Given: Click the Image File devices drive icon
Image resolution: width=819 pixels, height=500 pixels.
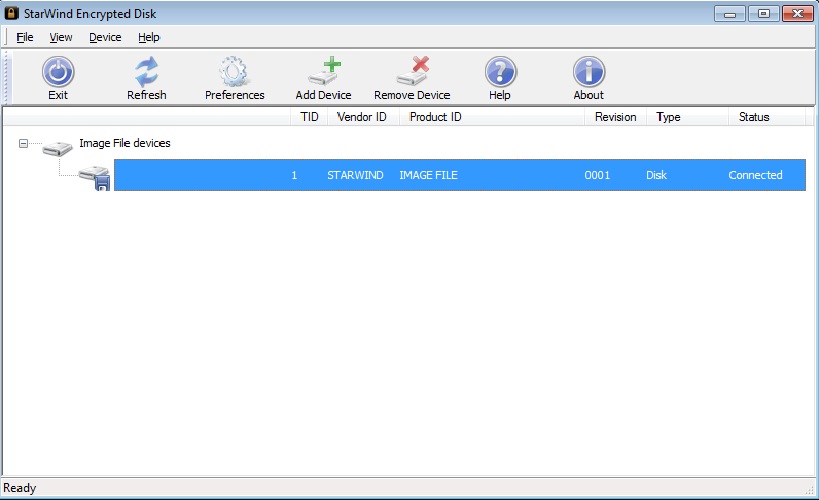Looking at the screenshot, I should pos(57,148).
